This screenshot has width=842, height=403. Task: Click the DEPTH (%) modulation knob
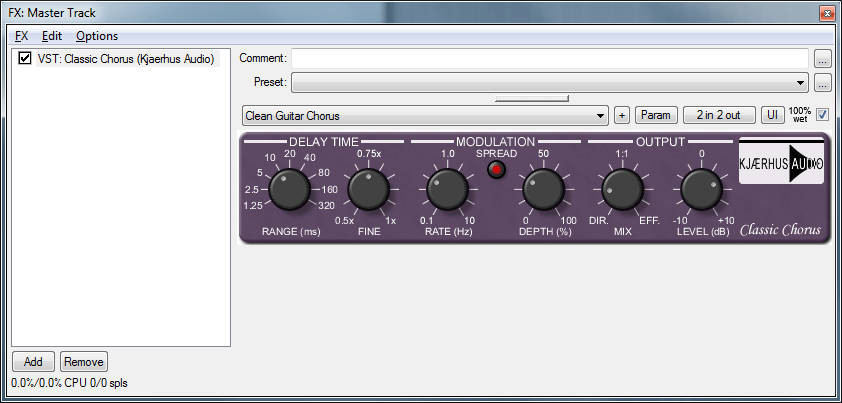(543, 189)
